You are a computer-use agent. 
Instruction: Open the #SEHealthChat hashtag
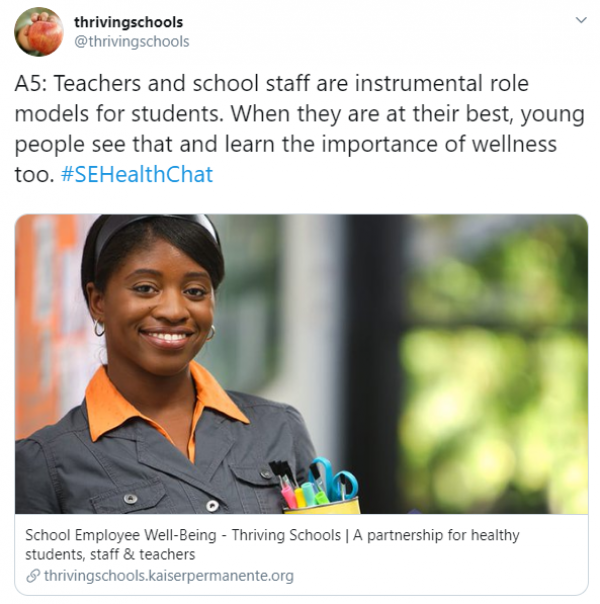137,174
